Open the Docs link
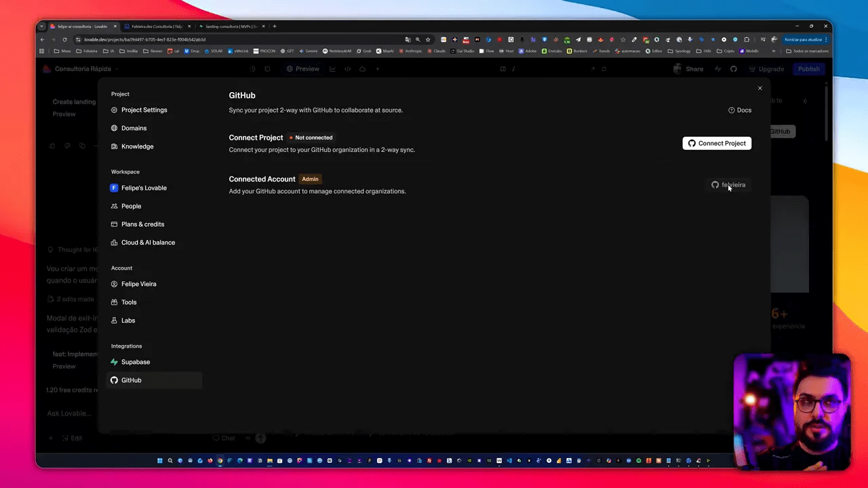This screenshot has height=488, width=868. (x=740, y=110)
